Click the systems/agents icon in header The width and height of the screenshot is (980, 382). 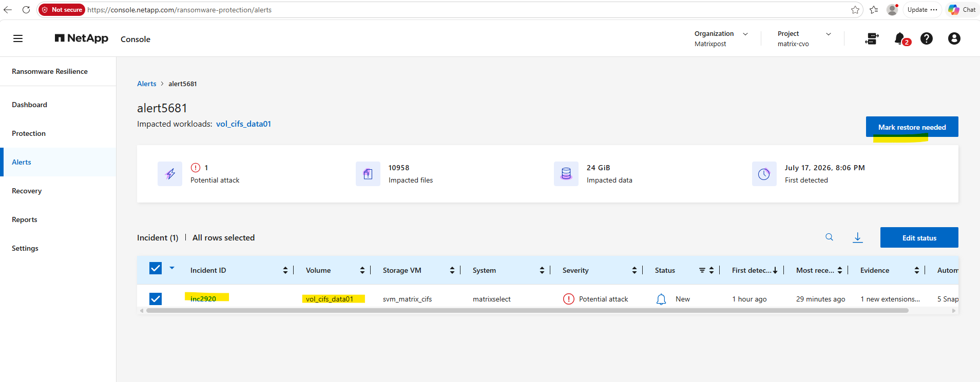click(872, 38)
